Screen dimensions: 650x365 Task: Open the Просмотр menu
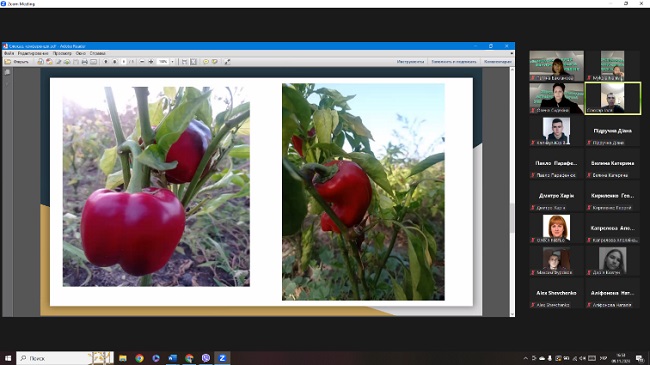62,53
